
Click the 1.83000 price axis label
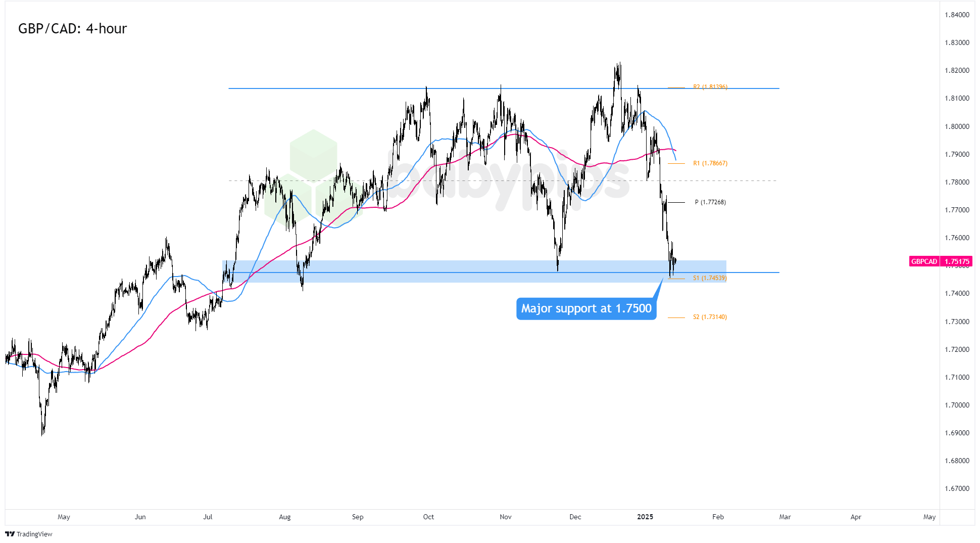coord(957,42)
